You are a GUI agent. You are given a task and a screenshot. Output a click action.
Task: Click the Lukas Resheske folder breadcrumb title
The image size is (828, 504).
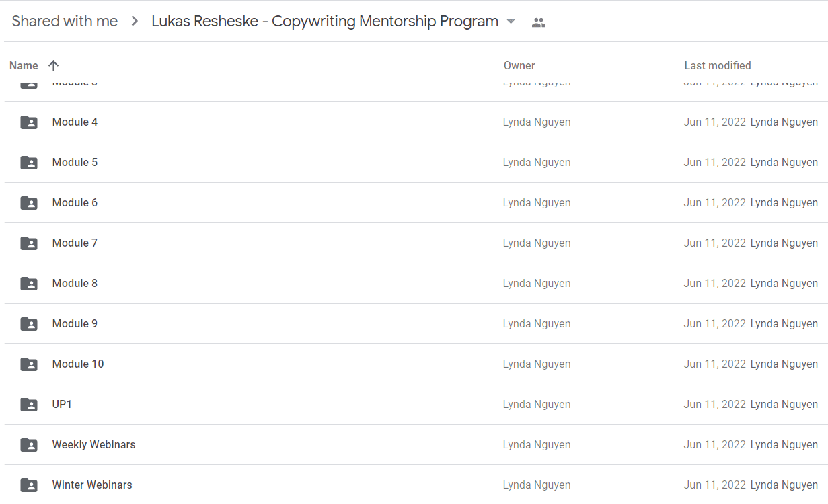coord(325,22)
